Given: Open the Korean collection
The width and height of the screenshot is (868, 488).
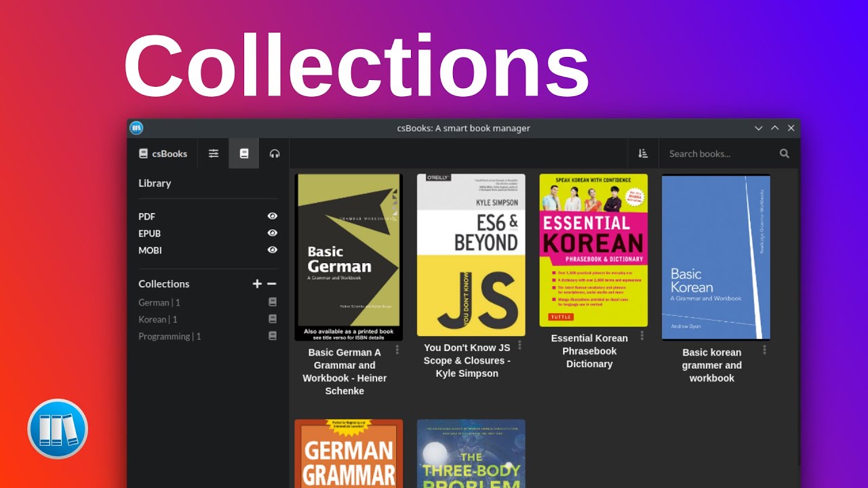Looking at the screenshot, I should (x=158, y=319).
